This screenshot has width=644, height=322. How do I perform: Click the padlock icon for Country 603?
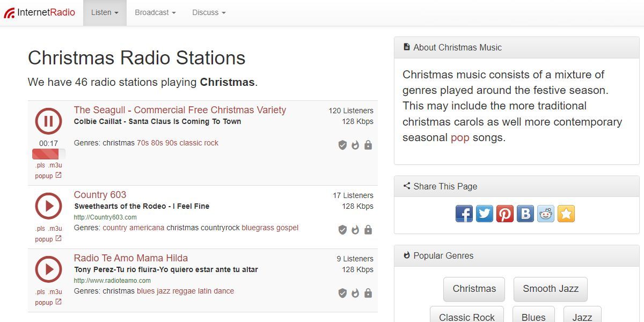click(x=368, y=230)
